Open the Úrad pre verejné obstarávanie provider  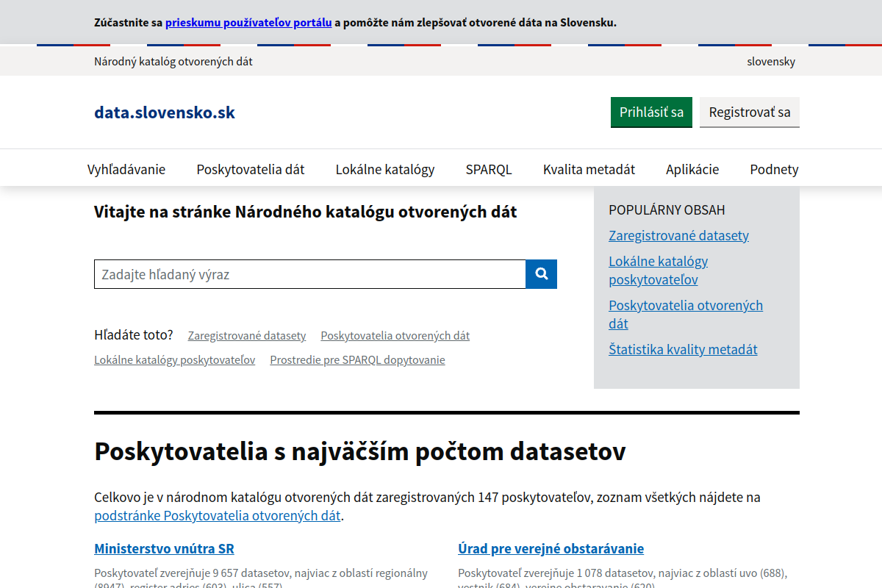click(x=551, y=549)
